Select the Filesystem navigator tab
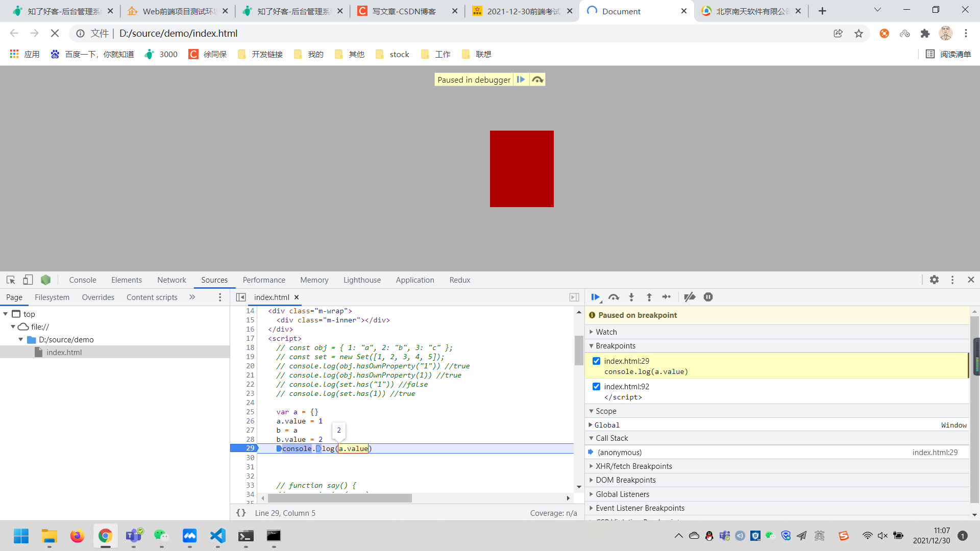Image resolution: width=980 pixels, height=551 pixels. [52, 297]
